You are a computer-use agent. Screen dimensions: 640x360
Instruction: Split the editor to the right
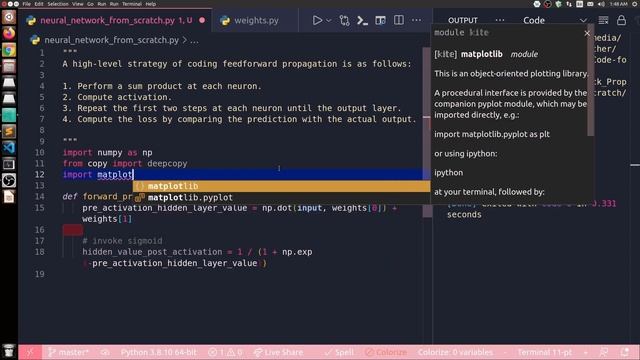pyautogui.click(x=399, y=20)
